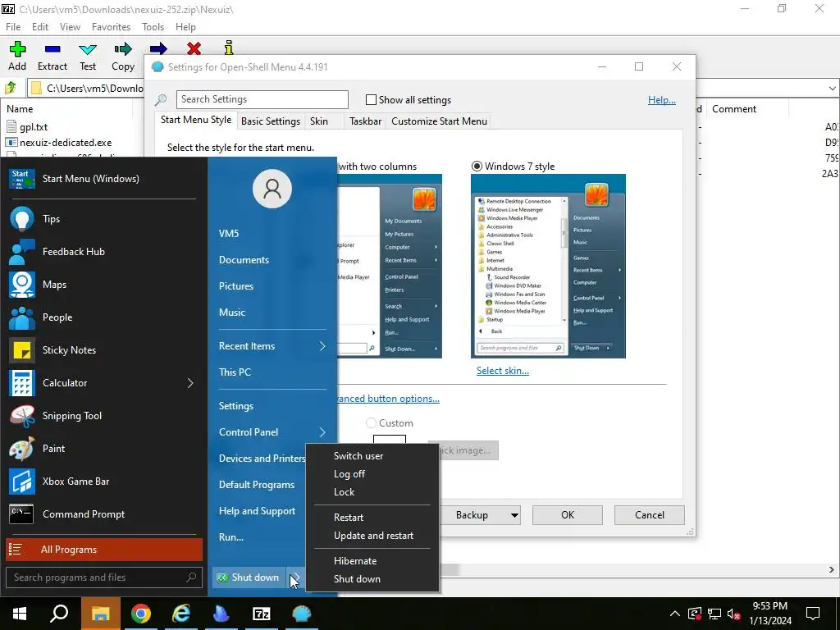The height and width of the screenshot is (630, 840).
Task: Click the Chrome taskbar icon
Action: pos(141,614)
